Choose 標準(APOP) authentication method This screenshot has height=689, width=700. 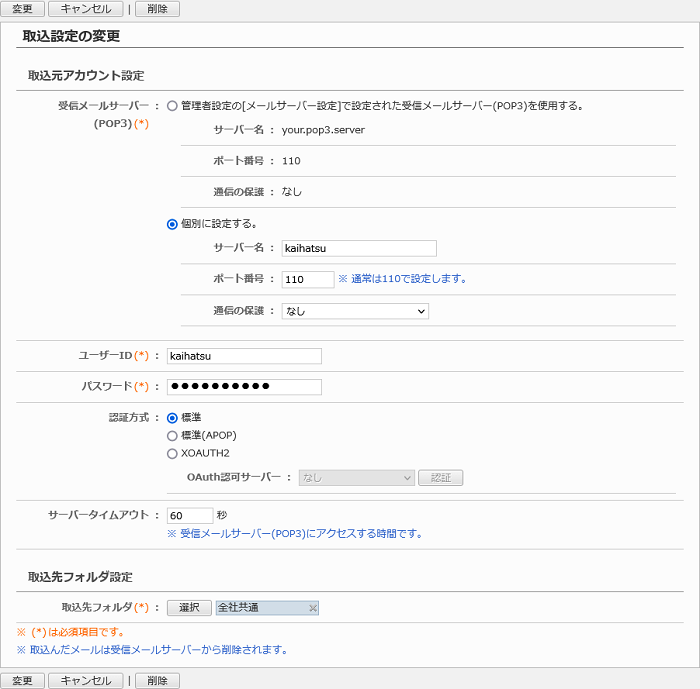tap(173, 436)
